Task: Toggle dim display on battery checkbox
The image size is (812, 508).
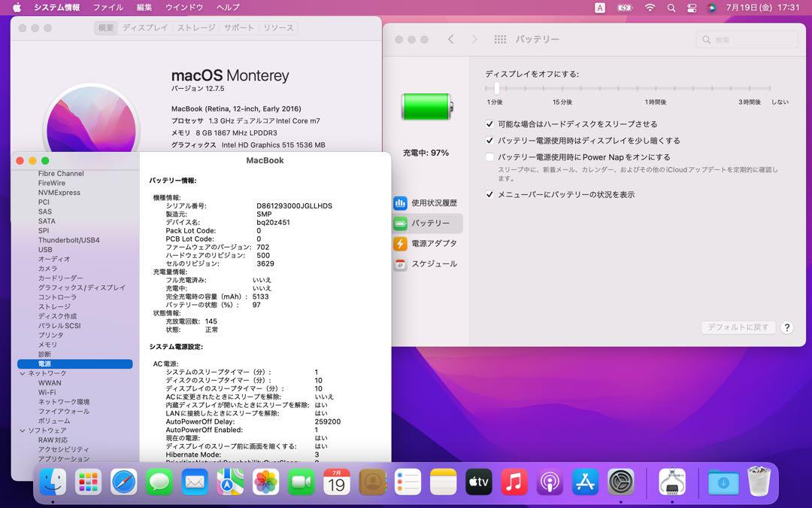Action: pyautogui.click(x=489, y=141)
